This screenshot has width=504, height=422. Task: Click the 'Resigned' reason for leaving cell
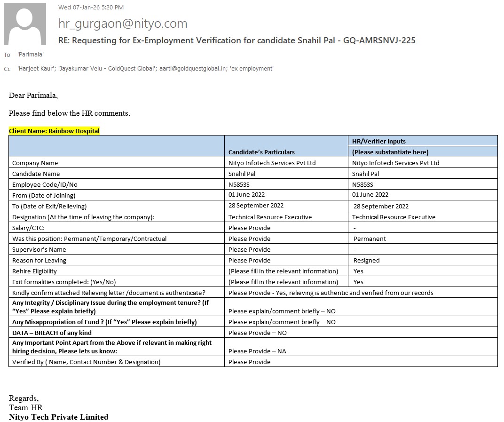[366, 260]
